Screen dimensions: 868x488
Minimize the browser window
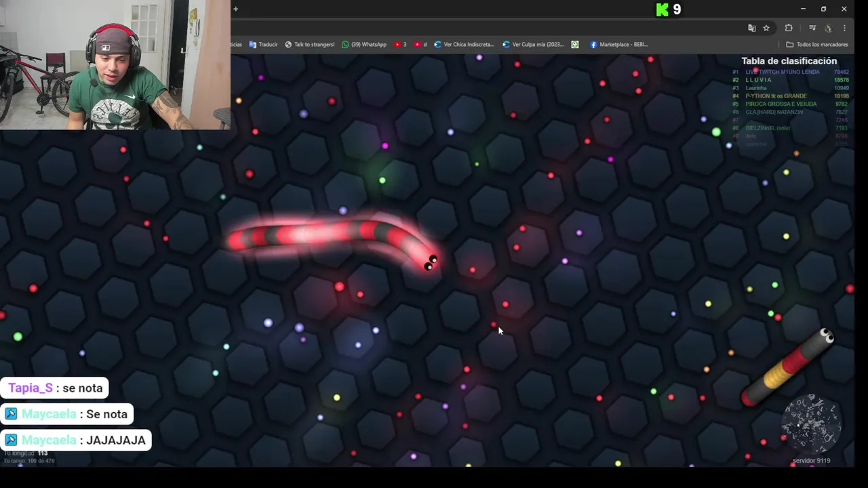(803, 9)
